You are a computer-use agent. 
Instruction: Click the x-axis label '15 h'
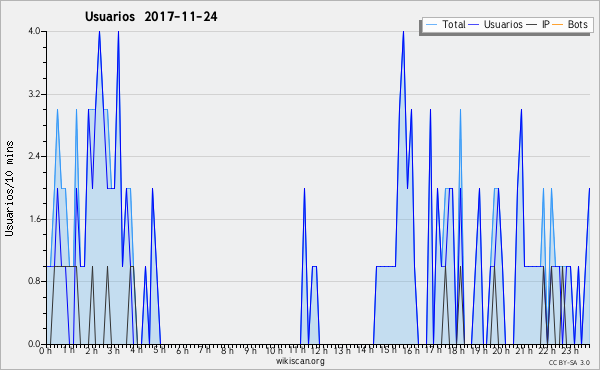click(x=388, y=350)
